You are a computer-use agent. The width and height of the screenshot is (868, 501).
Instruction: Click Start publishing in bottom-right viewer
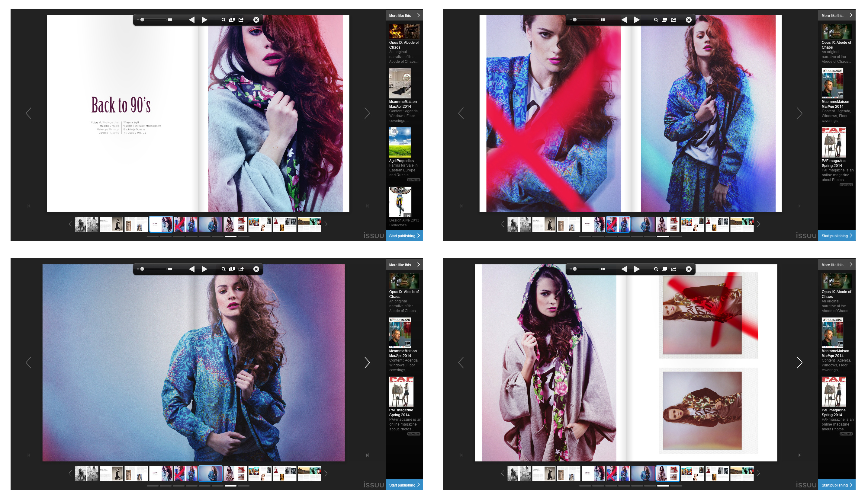click(x=837, y=485)
